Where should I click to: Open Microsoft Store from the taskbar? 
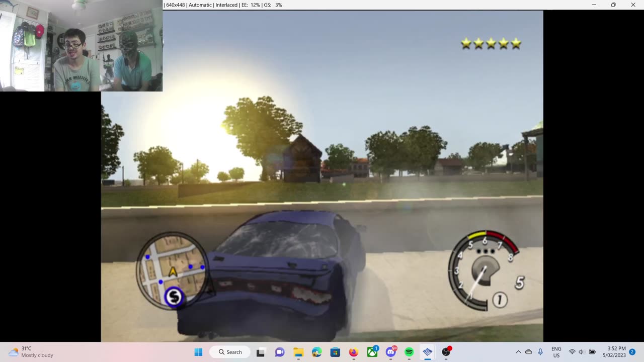coord(335,352)
